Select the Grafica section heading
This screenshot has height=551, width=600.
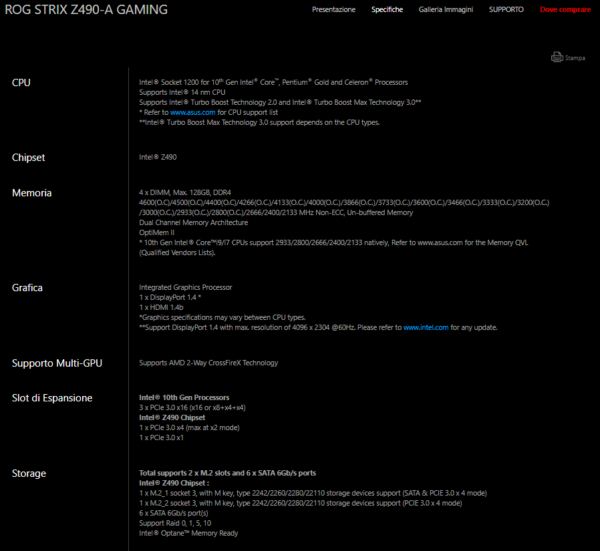[27, 288]
